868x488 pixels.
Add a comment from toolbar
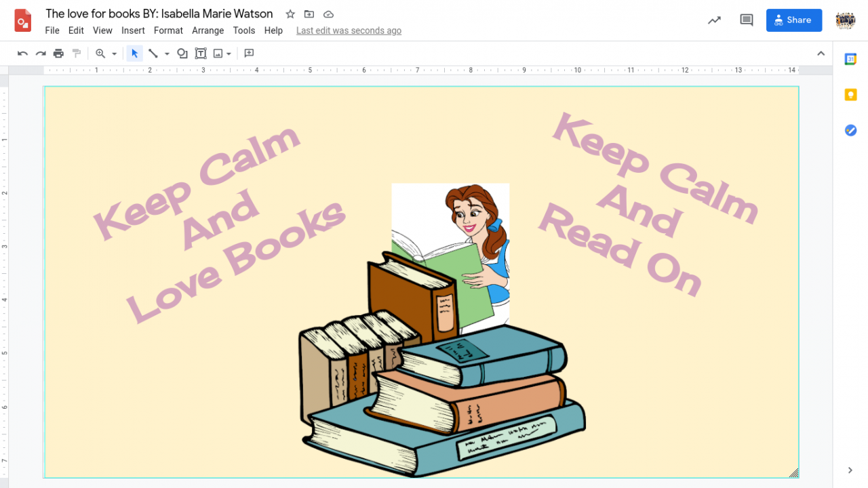(249, 54)
